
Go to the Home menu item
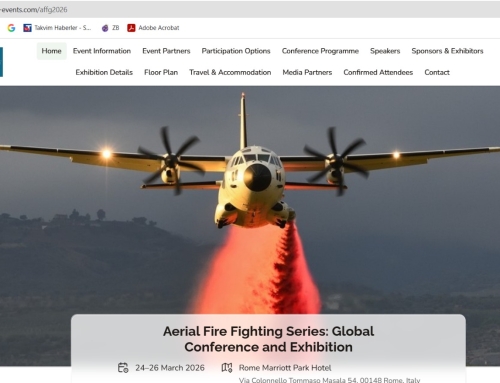point(51,51)
